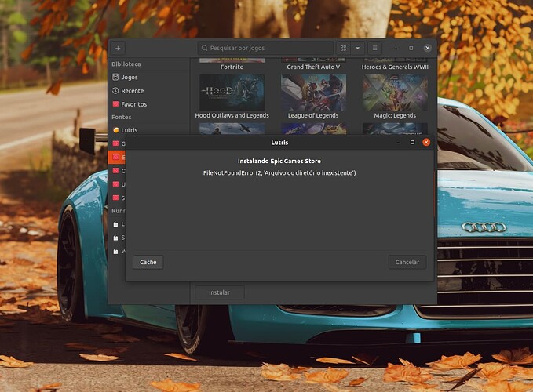
Task: Open the view options dropdown arrow
Action: pos(358,48)
